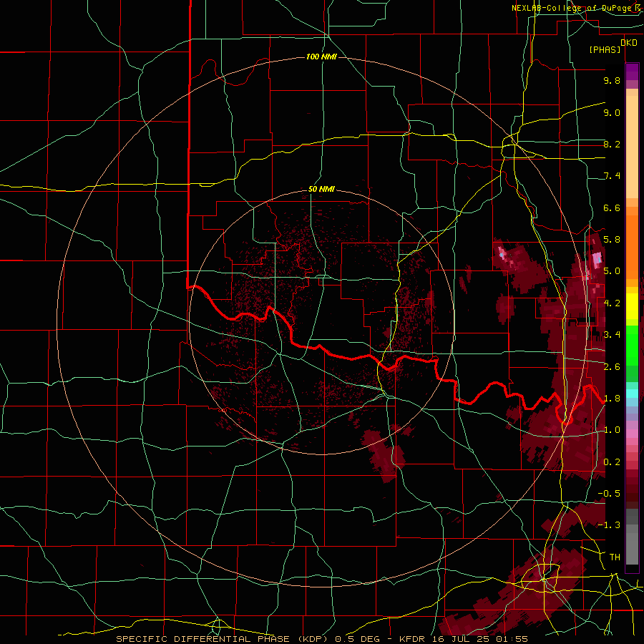
Task: Click the "[PHAS]" label above the color bar
Action: (x=605, y=49)
